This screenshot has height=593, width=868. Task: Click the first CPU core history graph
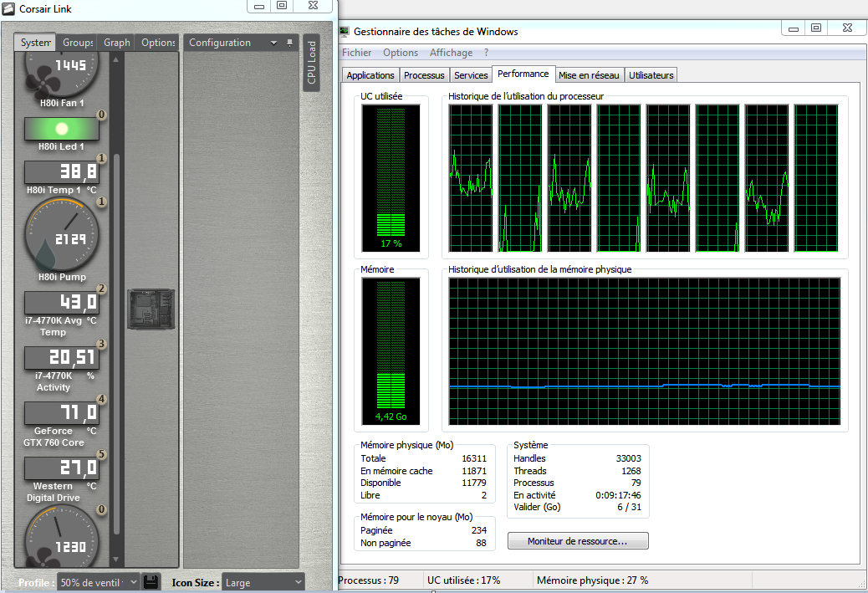[471, 178]
